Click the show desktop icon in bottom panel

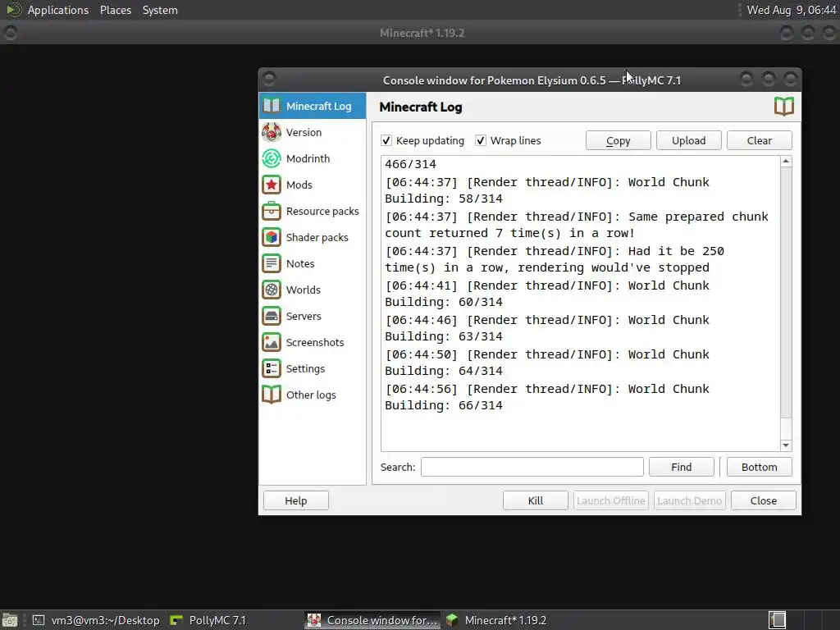coord(10,620)
